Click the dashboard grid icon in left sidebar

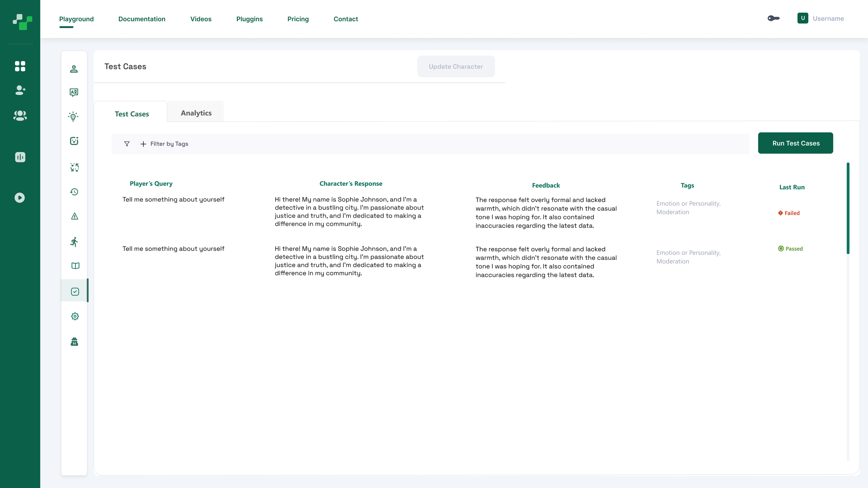coord(20,66)
